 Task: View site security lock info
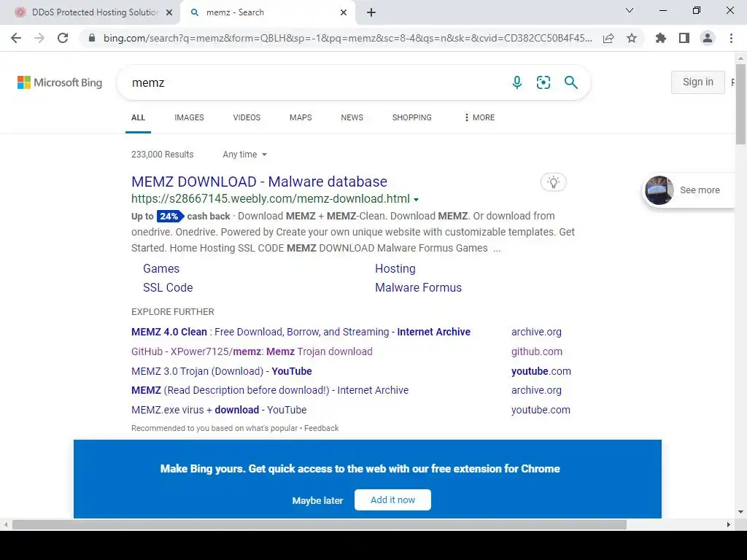pyautogui.click(x=92, y=38)
